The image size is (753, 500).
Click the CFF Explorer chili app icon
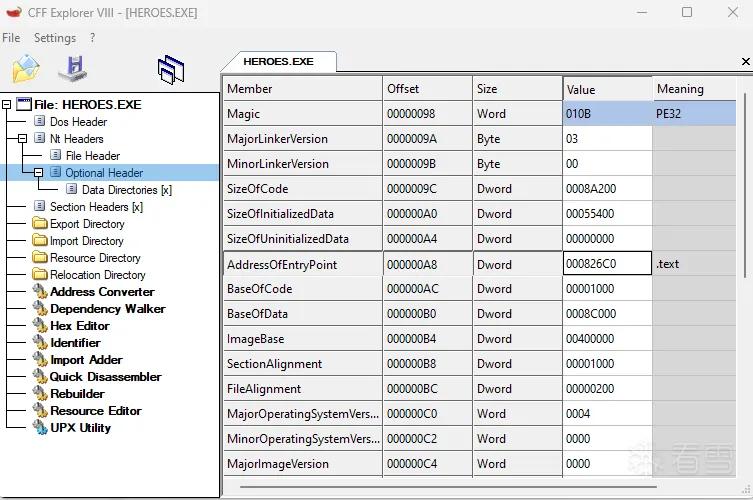coord(13,12)
